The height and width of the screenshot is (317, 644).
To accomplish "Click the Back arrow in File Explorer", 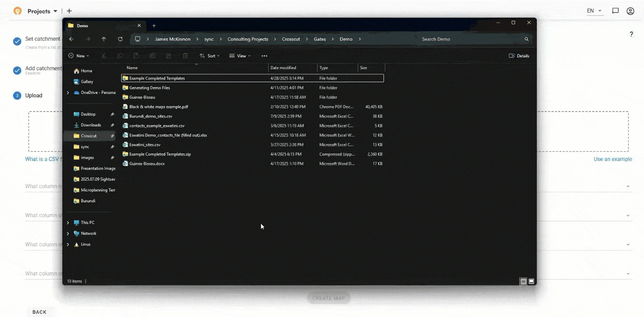I will click(71, 39).
